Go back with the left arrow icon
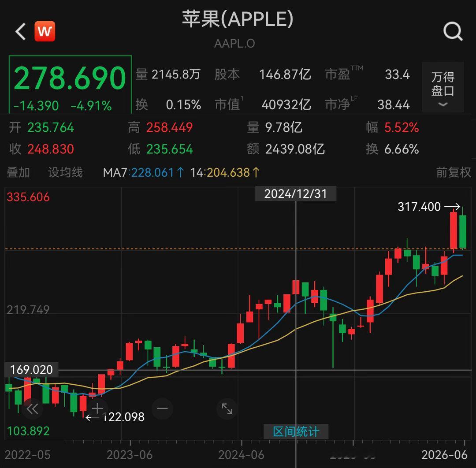476x468 pixels. [x=21, y=32]
